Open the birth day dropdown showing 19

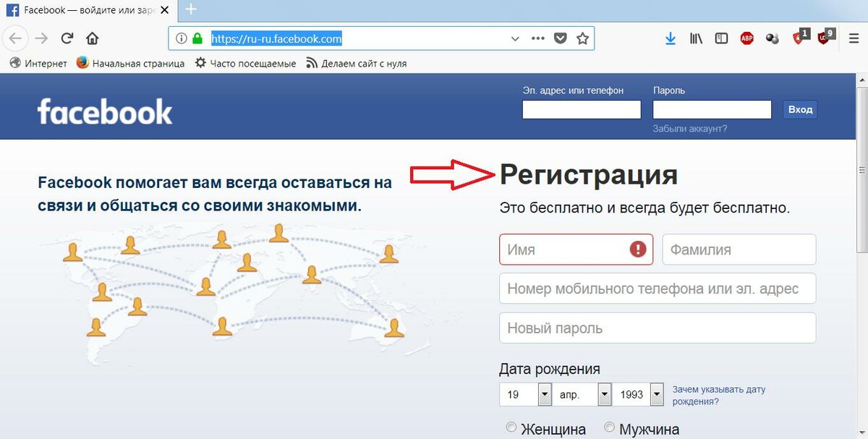(526, 395)
